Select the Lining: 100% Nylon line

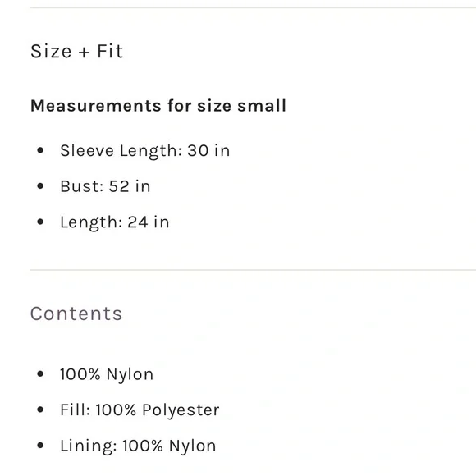tap(138, 446)
